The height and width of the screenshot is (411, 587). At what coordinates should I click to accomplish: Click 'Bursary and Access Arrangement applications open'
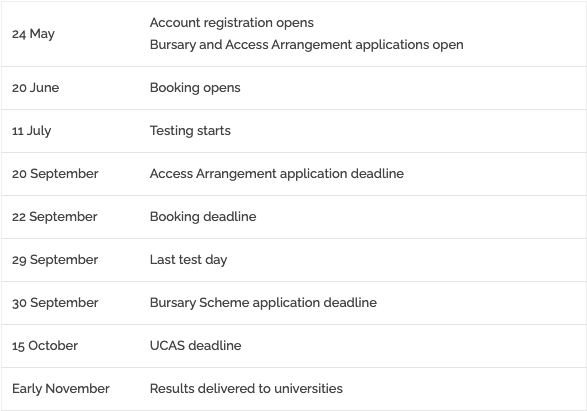[x=307, y=45]
